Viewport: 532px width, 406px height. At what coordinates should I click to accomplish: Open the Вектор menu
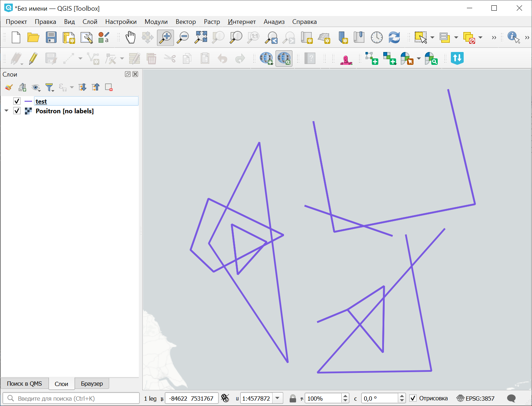click(185, 22)
